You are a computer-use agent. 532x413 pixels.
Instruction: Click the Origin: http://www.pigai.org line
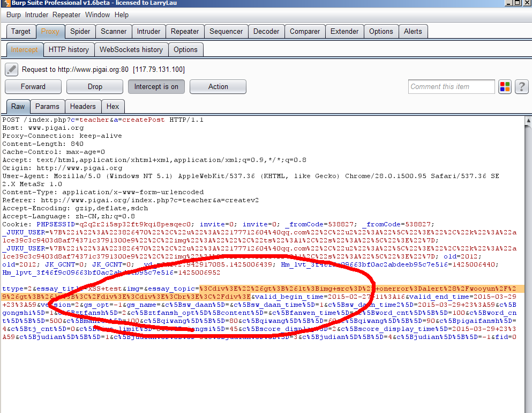pos(63,168)
